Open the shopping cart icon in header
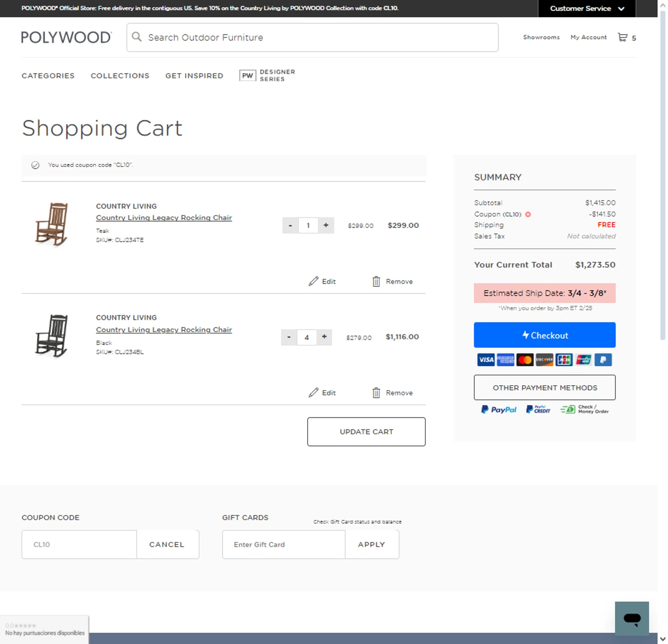This screenshot has width=668, height=644. point(623,37)
